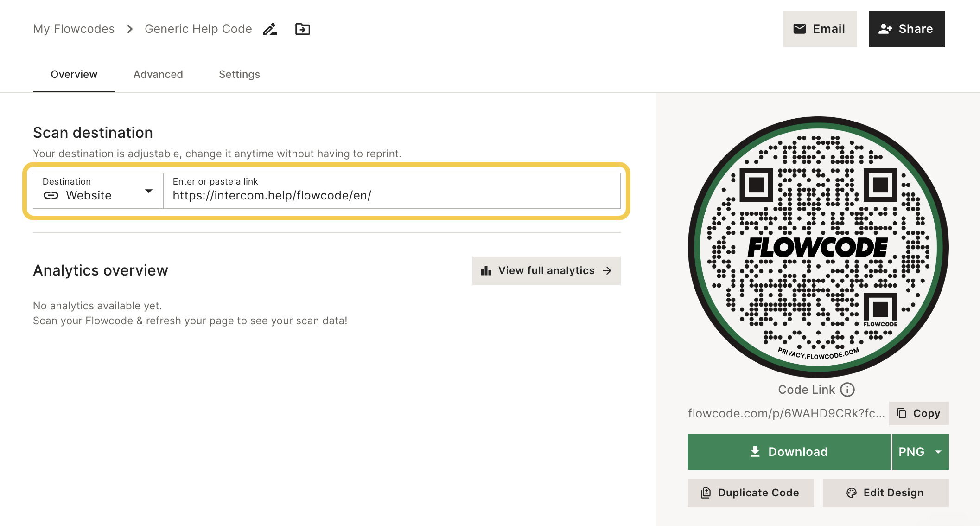Click the Flowcode QR code image
980x526 pixels.
pyautogui.click(x=818, y=247)
